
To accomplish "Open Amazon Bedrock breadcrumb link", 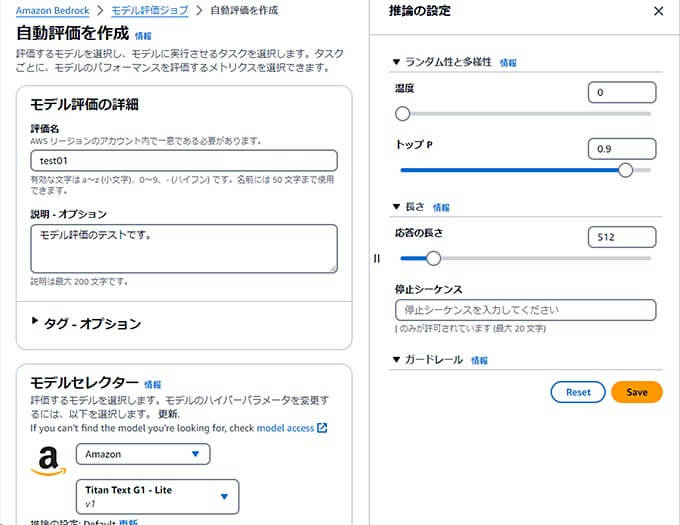I will click(x=52, y=10).
